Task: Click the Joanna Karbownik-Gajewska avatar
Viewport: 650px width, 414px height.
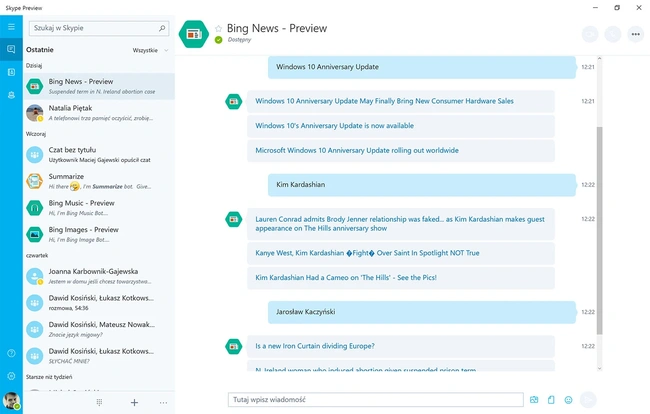Action: coord(34,276)
